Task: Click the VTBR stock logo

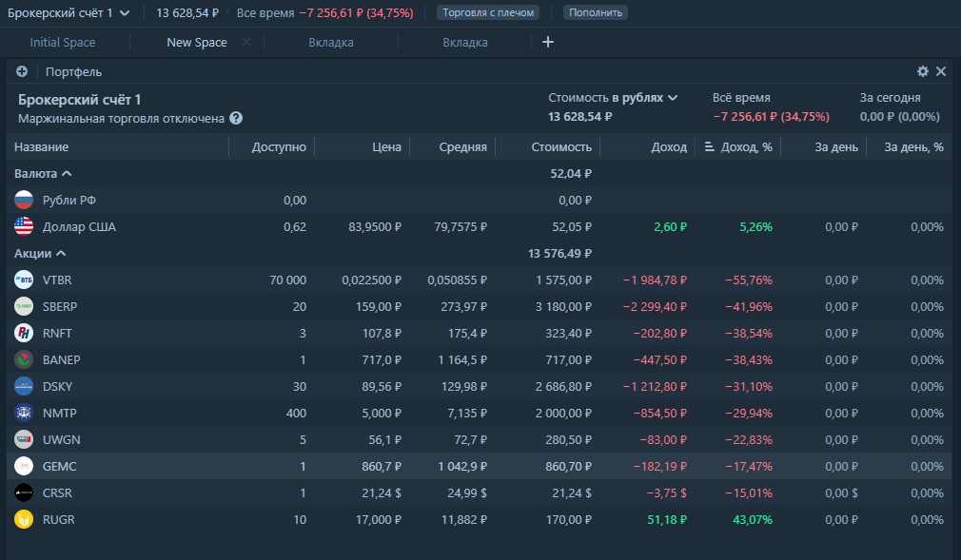Action: pyautogui.click(x=24, y=280)
